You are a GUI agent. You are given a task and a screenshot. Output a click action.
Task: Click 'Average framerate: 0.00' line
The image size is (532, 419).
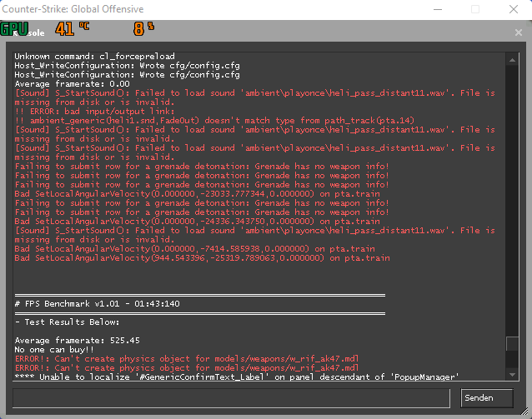(x=72, y=84)
